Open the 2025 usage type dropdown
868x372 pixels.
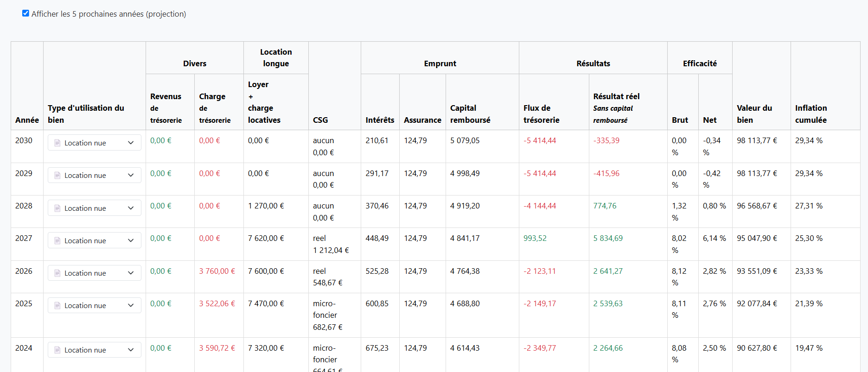click(x=95, y=305)
